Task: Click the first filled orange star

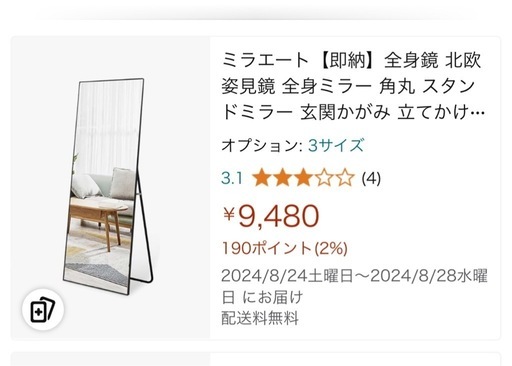Action: [262, 178]
